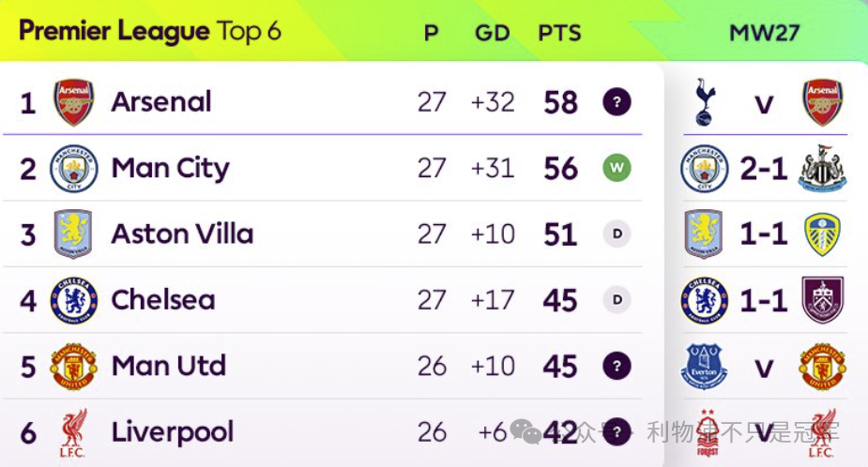Viewport: 868px width, 467px height.
Task: Click the Liverpool crest in the table
Action: coord(74,432)
